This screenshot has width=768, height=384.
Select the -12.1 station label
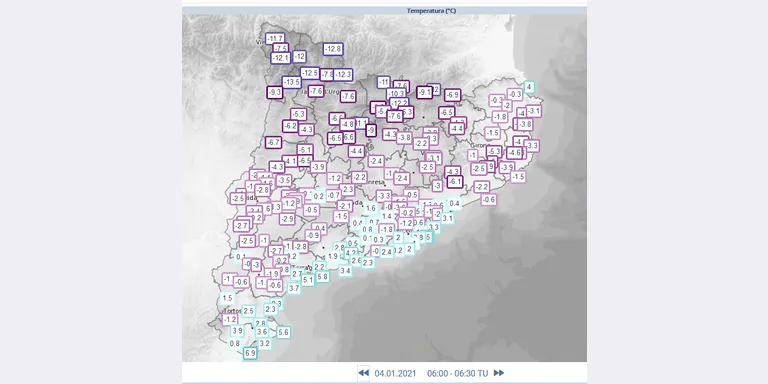281,58
